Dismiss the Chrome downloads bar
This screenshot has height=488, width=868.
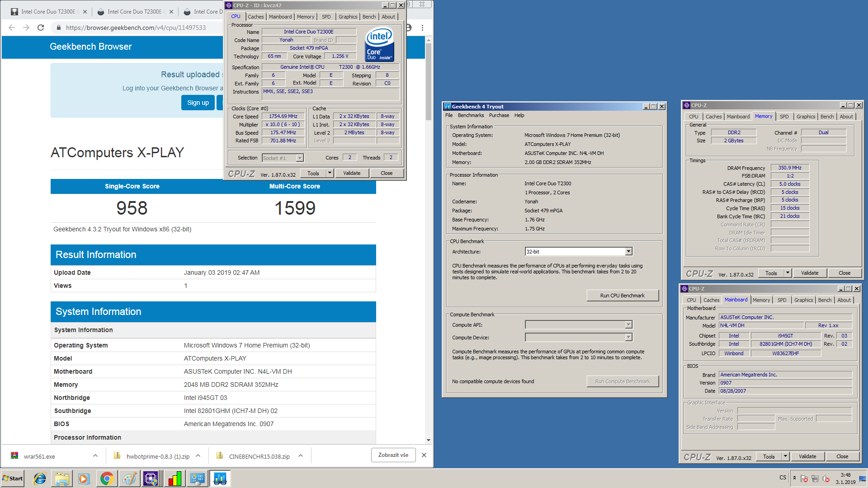point(424,455)
